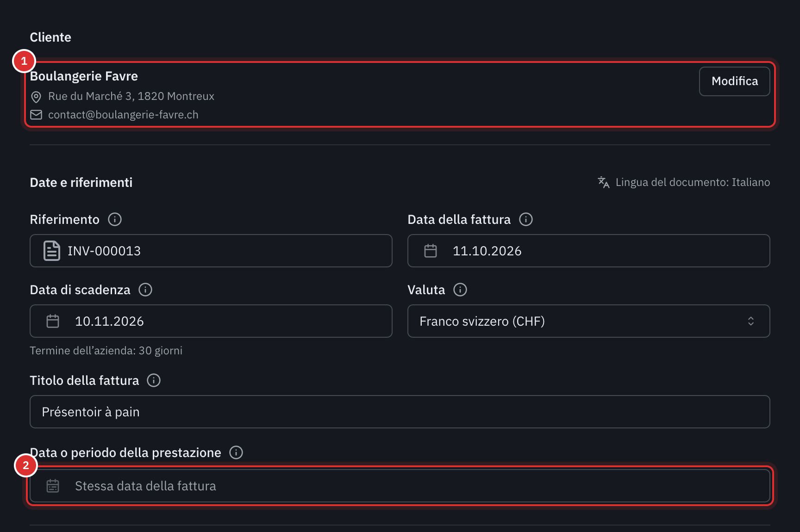This screenshot has width=800, height=532.
Task: Click the Cliente section heading
Action: click(50, 37)
